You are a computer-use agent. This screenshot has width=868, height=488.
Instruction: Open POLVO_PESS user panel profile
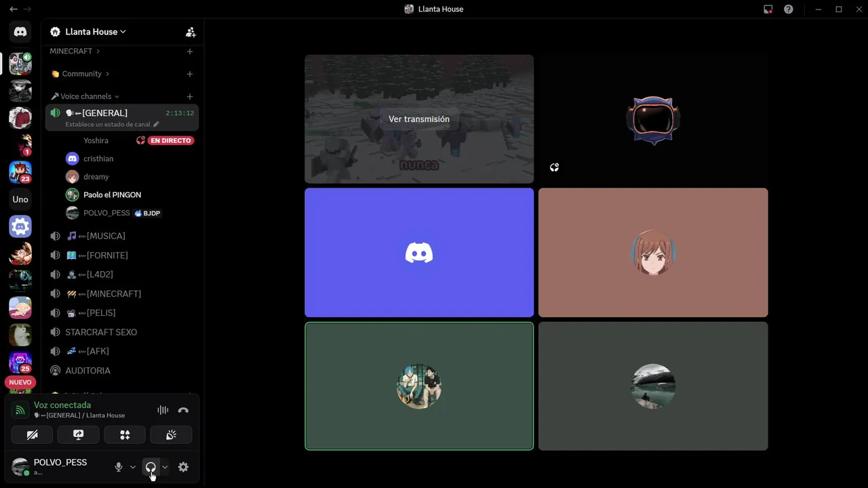tap(60, 466)
